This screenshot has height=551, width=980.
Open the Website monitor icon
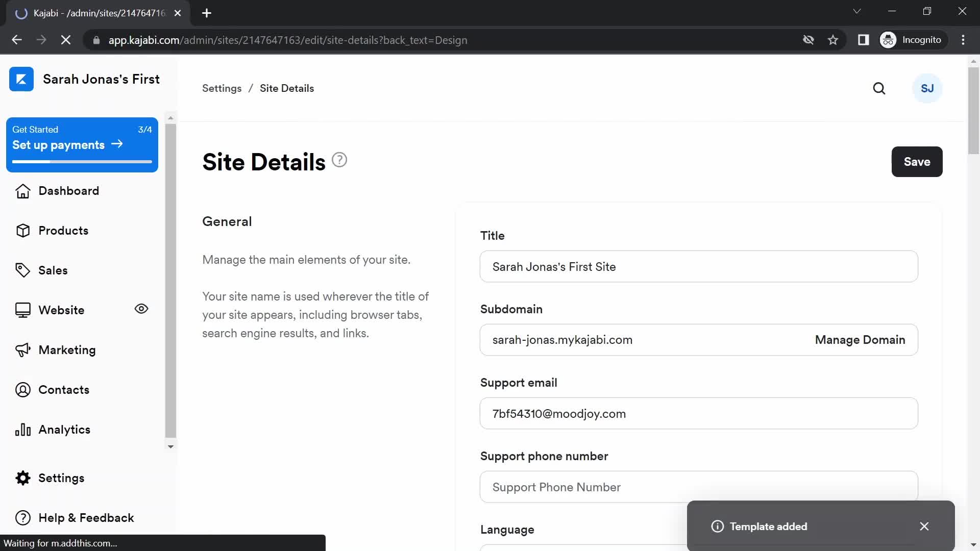pos(23,310)
